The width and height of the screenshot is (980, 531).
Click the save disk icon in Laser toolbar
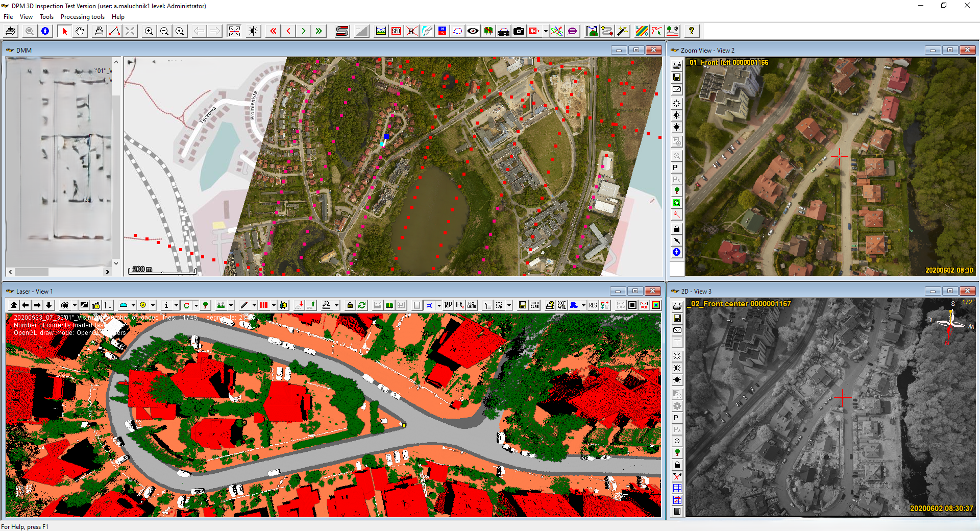(523, 305)
